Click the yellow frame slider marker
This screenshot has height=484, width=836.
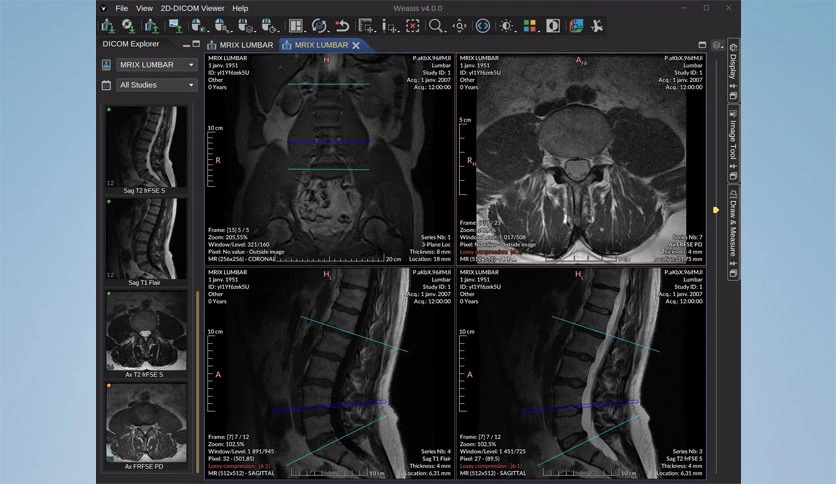[x=716, y=210]
